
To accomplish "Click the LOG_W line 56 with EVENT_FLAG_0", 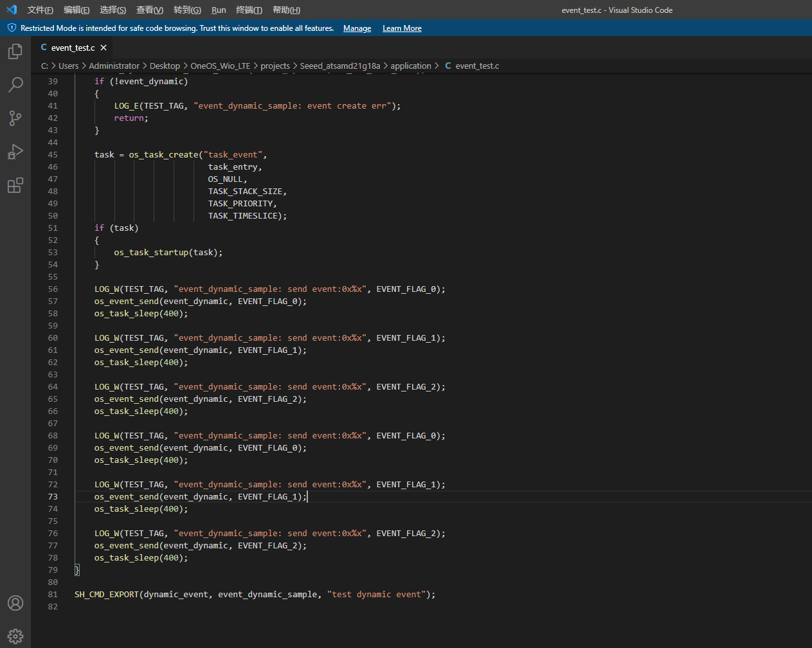I will [x=270, y=289].
